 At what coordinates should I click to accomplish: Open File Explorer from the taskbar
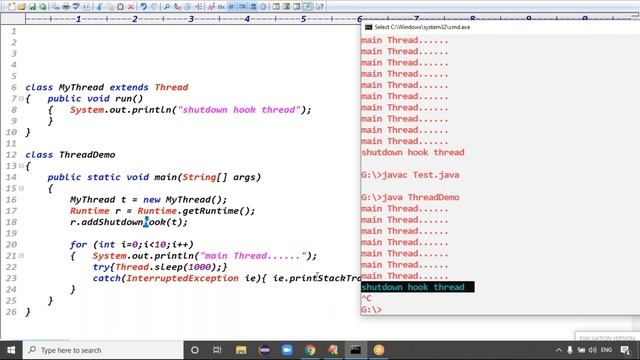[241, 350]
